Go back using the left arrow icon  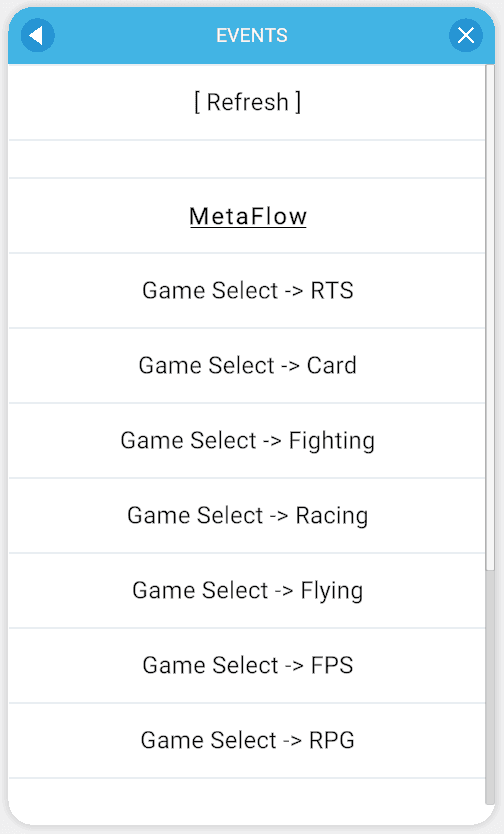tap(38, 36)
